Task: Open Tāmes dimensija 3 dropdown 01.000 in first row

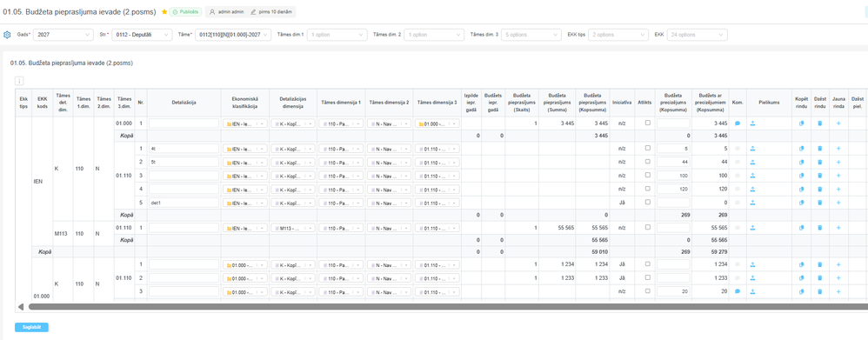Action: point(437,123)
